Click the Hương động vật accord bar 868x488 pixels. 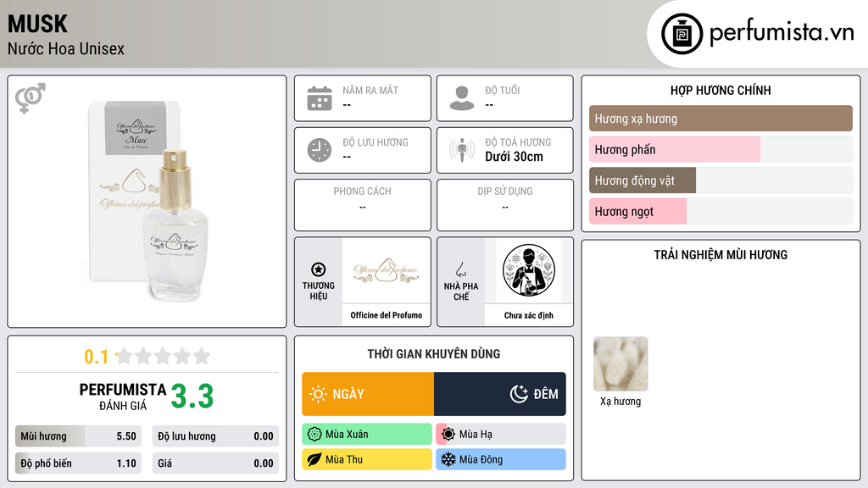[721, 180]
